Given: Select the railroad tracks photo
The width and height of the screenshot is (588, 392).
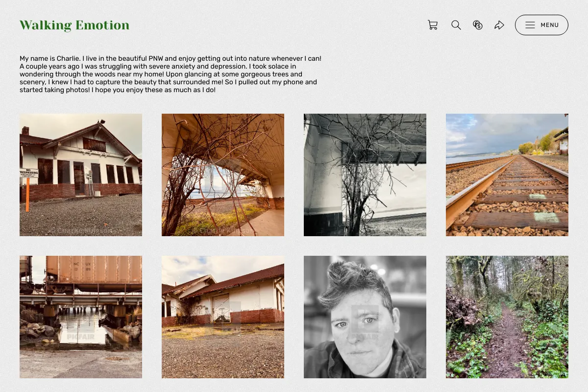Looking at the screenshot, I should (x=507, y=175).
